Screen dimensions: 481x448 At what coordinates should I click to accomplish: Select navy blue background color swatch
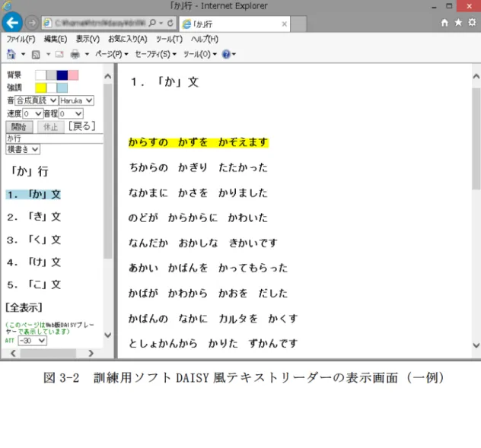[x=62, y=75]
